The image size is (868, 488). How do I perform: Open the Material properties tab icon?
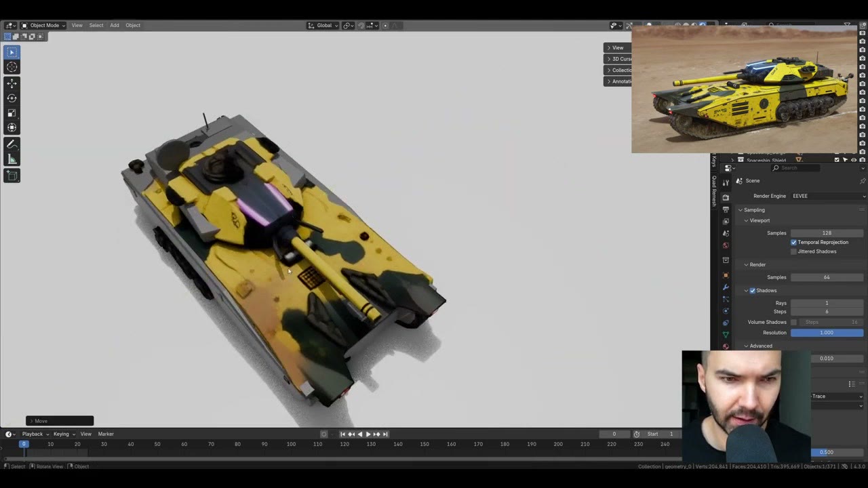726,346
